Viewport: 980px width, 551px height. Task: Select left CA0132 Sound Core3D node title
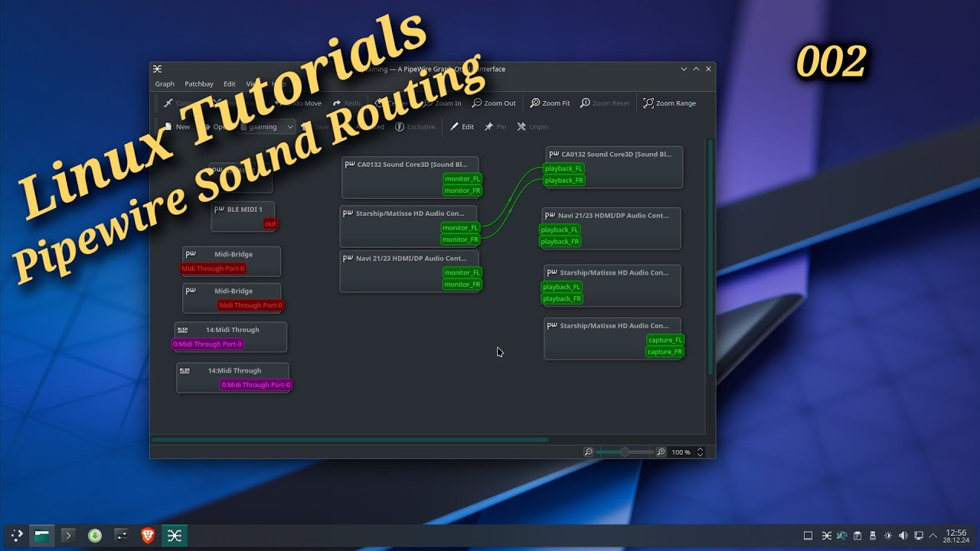[412, 165]
